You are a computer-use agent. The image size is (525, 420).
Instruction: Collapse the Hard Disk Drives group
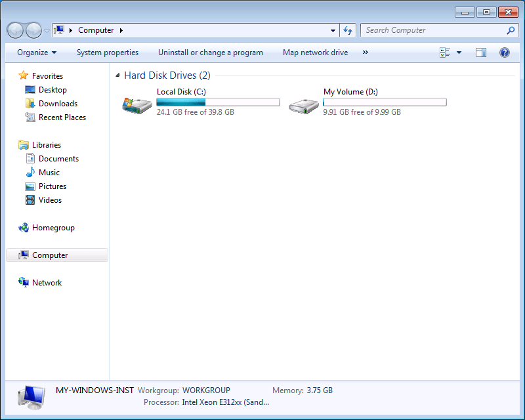tap(117, 75)
